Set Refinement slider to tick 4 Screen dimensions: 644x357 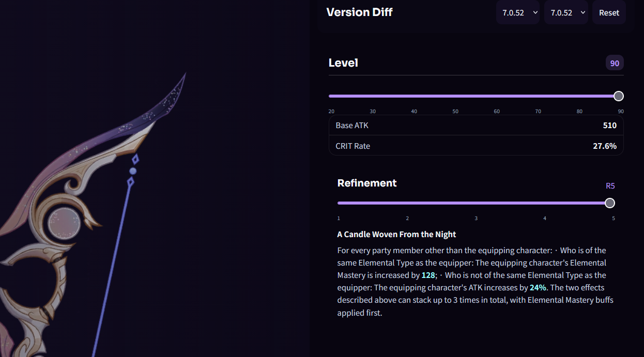pyautogui.click(x=545, y=203)
